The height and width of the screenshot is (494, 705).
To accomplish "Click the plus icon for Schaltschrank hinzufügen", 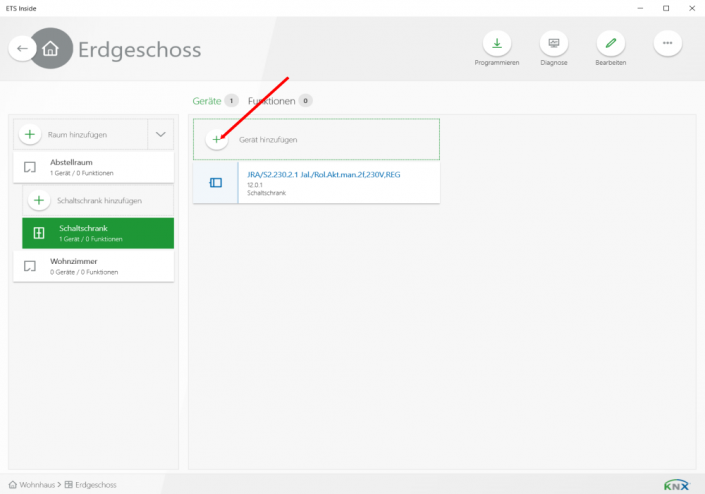I will (39, 200).
